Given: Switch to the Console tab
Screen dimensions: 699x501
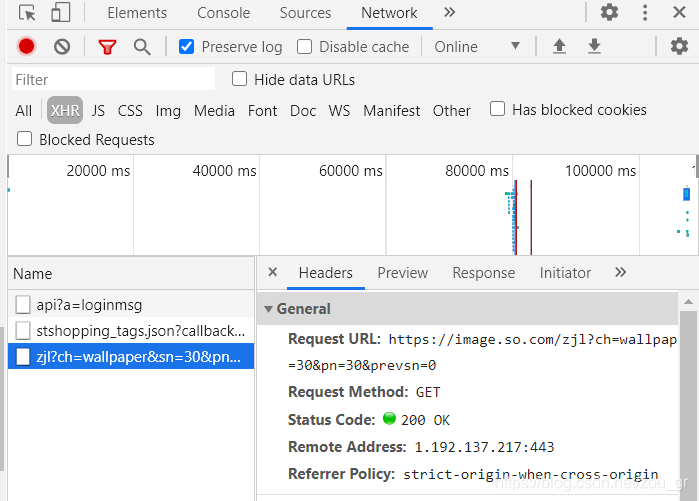Looking at the screenshot, I should click(x=223, y=13).
